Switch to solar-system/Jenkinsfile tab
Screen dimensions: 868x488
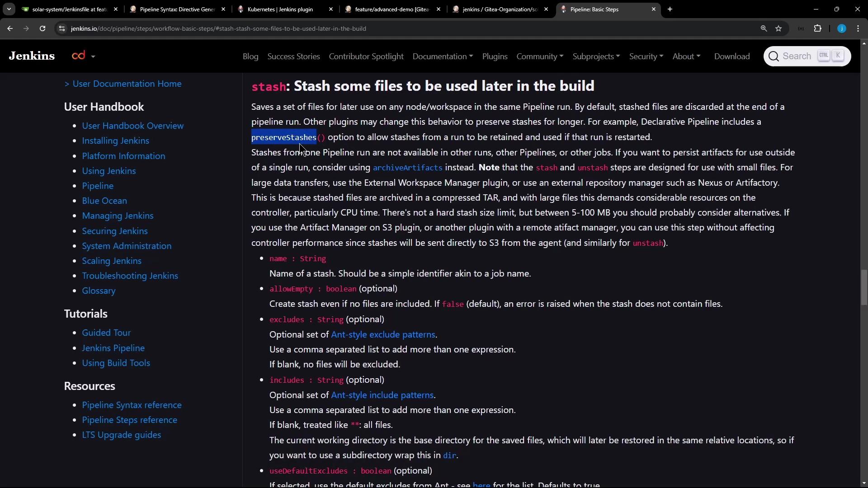click(x=70, y=9)
